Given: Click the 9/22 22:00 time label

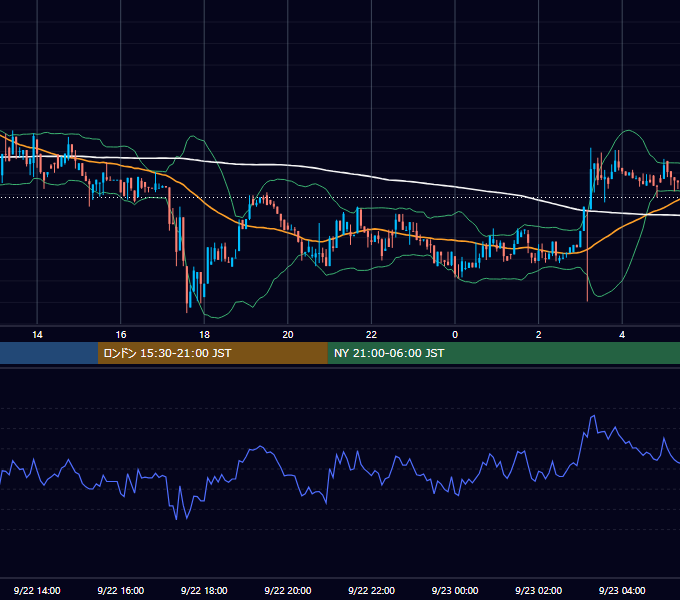Looking at the screenshot, I should click(371, 590).
